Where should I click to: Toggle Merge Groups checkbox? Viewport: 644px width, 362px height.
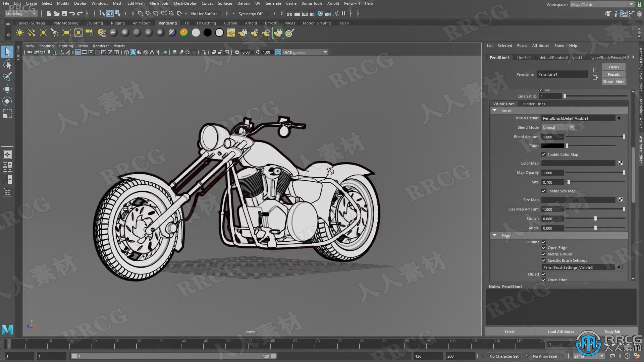click(544, 254)
